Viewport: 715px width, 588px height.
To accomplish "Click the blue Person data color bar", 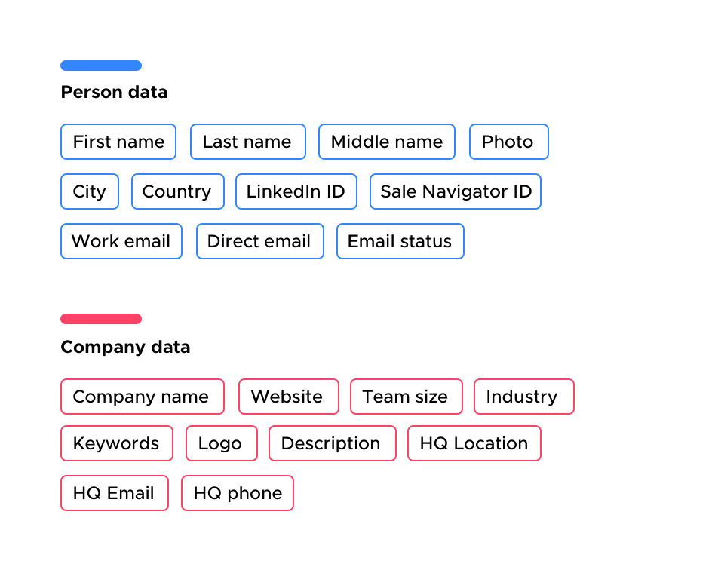I will tap(101, 66).
